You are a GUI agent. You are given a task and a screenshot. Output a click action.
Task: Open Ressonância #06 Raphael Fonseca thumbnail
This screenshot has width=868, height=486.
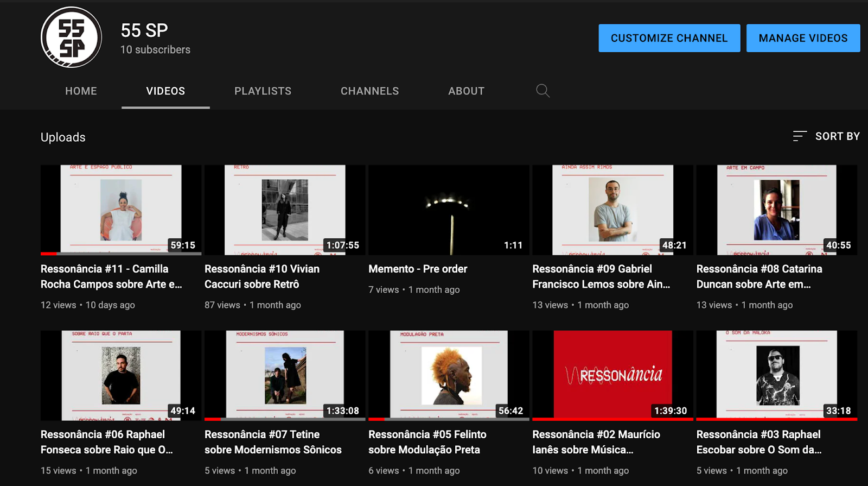coord(121,376)
